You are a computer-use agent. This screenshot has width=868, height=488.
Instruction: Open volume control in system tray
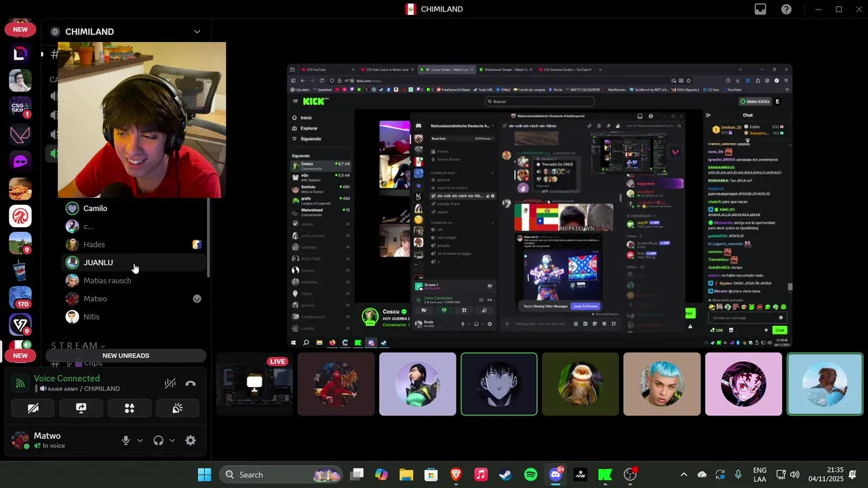(x=794, y=474)
